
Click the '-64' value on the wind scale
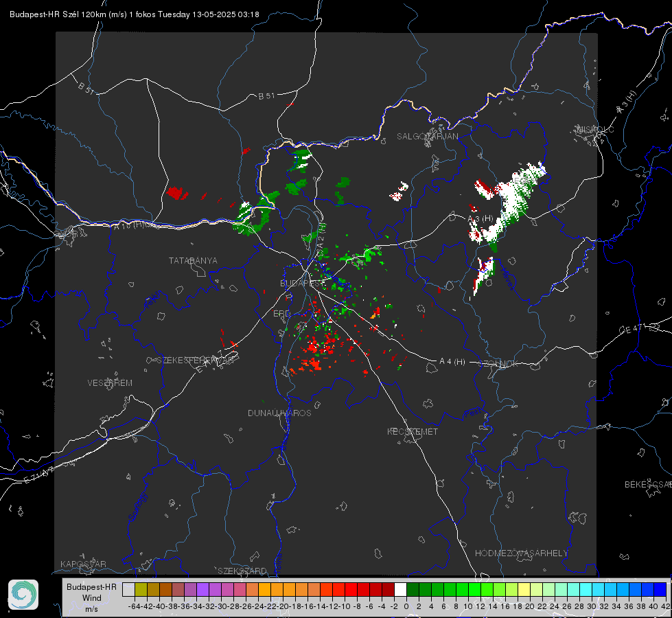[x=135, y=606]
